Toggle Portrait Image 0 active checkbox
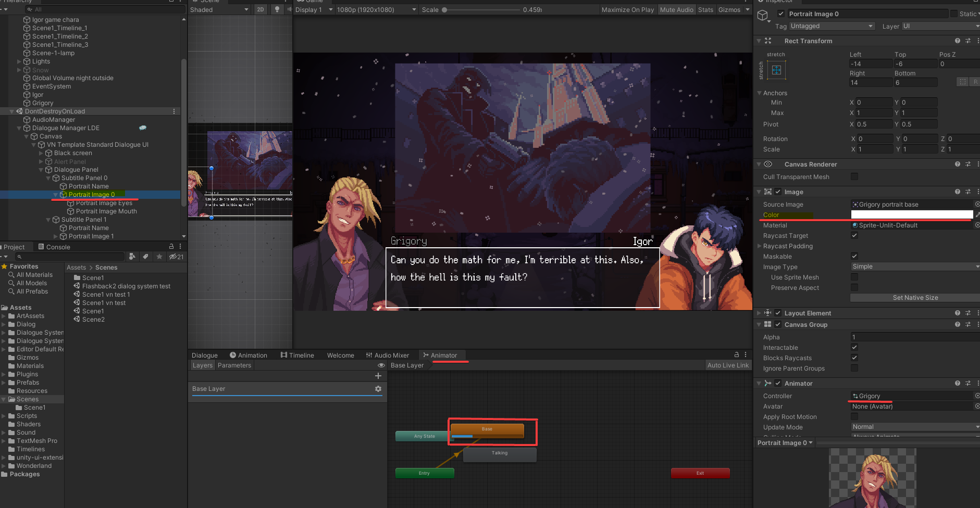Image resolution: width=980 pixels, height=508 pixels. point(780,14)
